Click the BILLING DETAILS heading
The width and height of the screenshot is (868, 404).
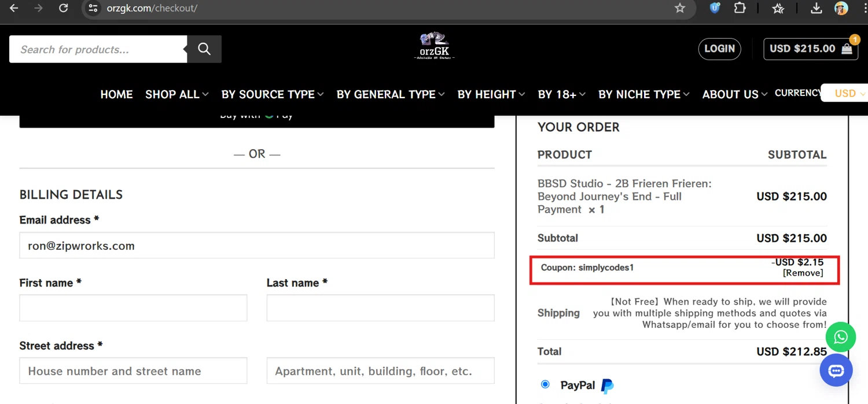[71, 195]
